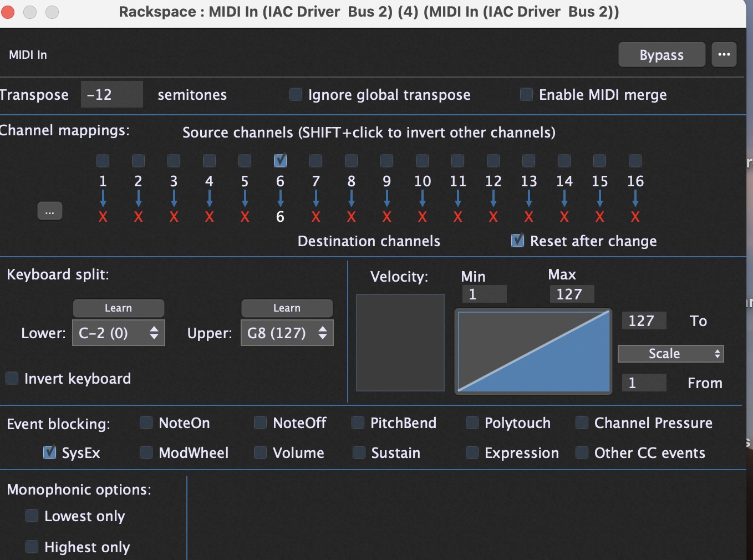
Task: Block Polytouch events
Action: pos(472,423)
